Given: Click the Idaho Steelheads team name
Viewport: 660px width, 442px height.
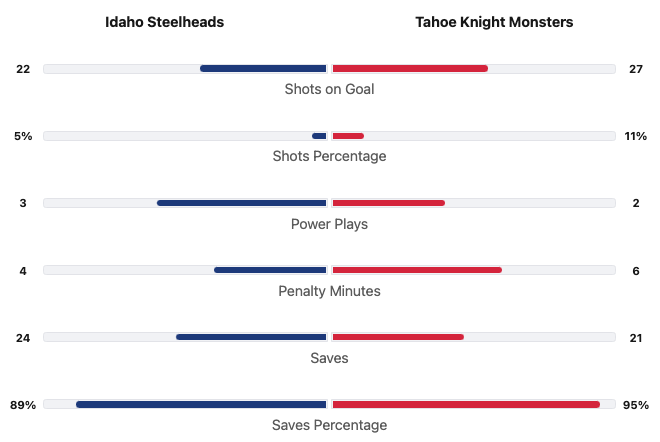Looking at the screenshot, I should [x=165, y=22].
